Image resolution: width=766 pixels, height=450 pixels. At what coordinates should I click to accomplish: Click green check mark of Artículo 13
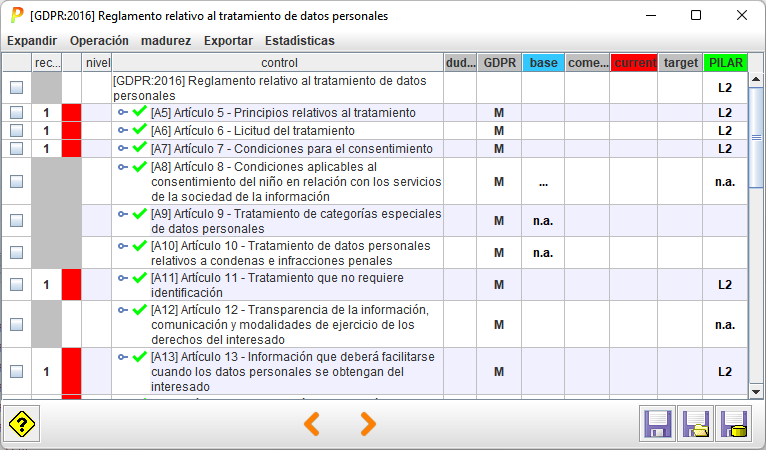pos(140,356)
